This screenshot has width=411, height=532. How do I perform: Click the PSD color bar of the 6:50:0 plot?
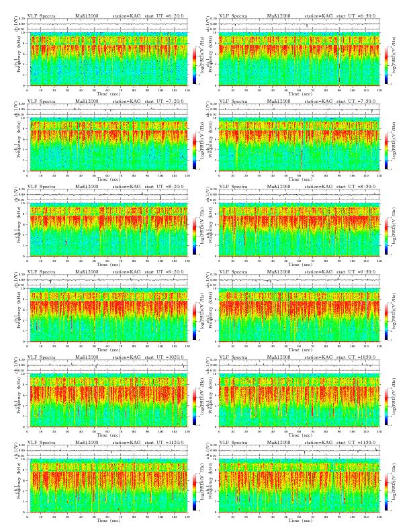387,64
